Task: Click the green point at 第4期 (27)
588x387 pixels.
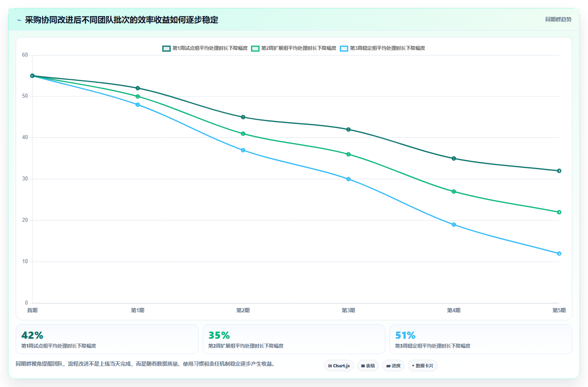Action: [454, 191]
